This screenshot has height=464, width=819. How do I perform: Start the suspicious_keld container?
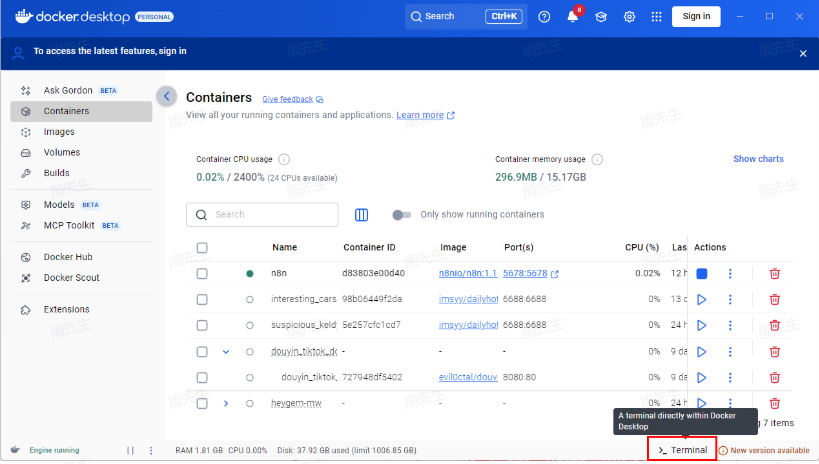pyautogui.click(x=701, y=325)
